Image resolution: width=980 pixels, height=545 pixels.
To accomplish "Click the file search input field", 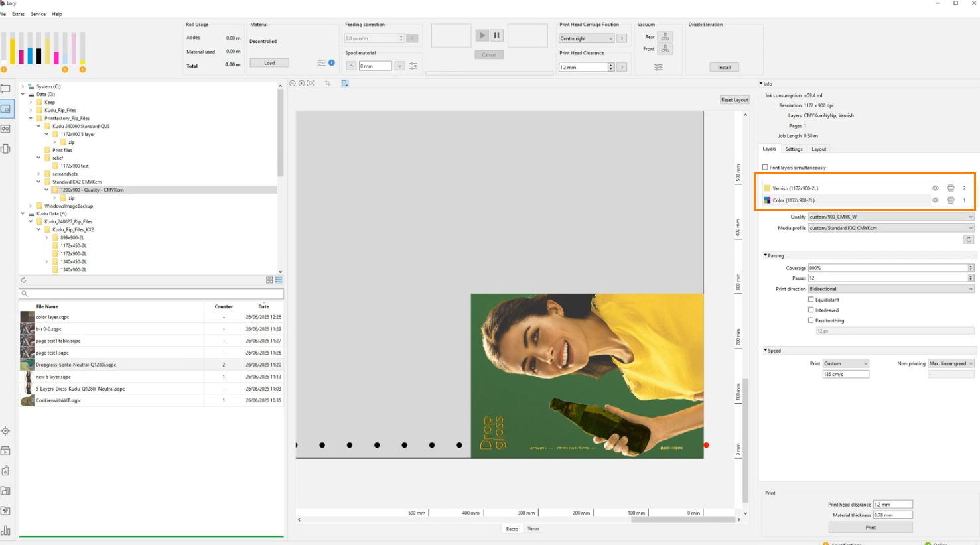I will coord(151,294).
